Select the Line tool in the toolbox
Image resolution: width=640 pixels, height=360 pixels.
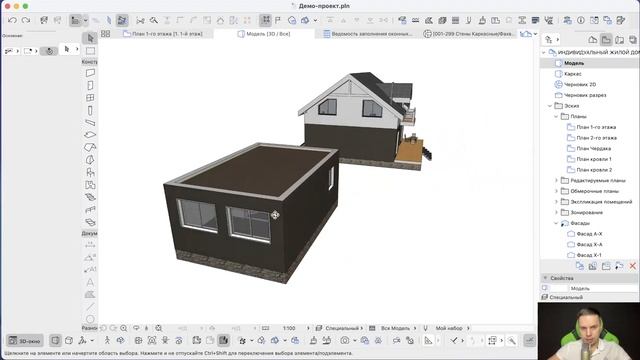(x=90, y=307)
